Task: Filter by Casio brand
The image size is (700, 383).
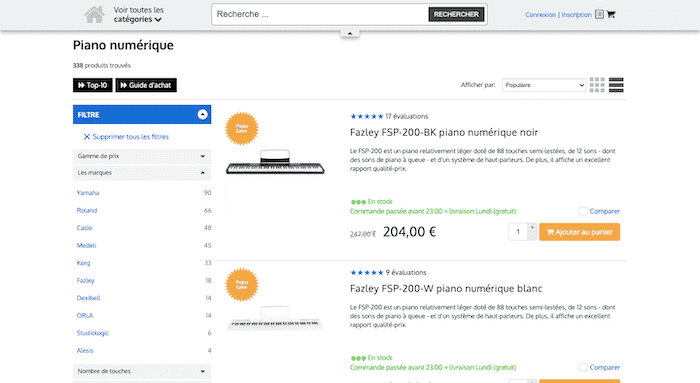Action: (x=84, y=228)
